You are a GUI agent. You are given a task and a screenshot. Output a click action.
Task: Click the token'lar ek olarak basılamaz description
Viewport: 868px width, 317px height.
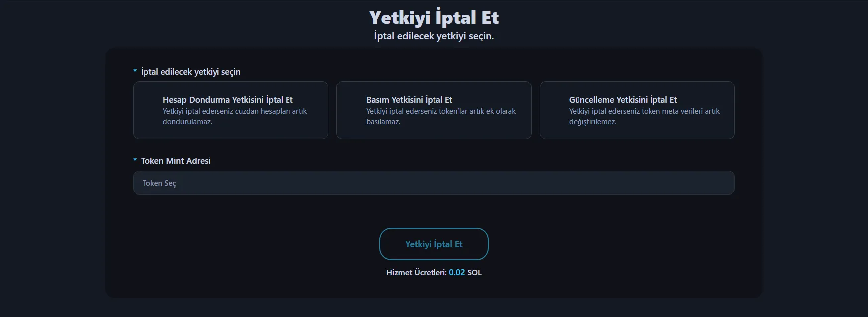[441, 117]
